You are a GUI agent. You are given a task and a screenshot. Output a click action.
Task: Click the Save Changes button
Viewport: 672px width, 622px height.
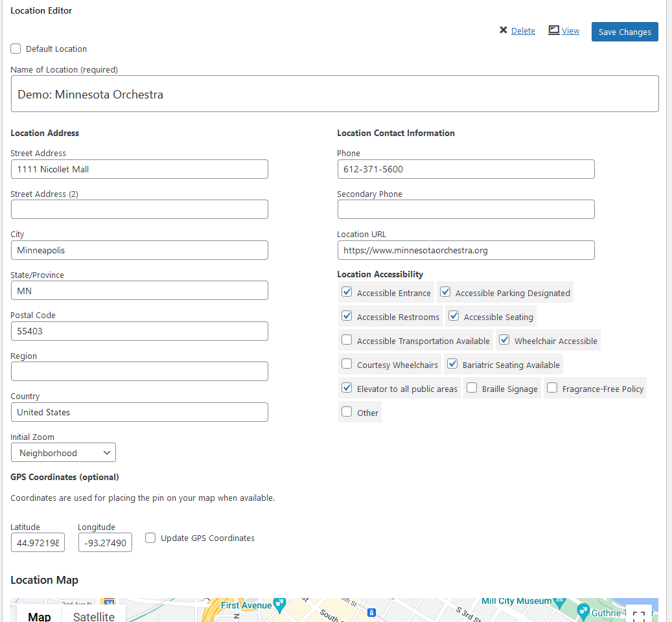coord(625,32)
